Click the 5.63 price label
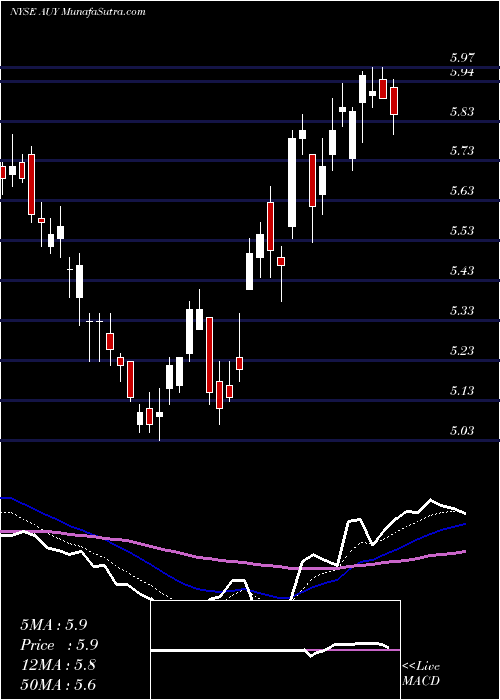Viewport: 500px width, 700px height. [x=462, y=191]
